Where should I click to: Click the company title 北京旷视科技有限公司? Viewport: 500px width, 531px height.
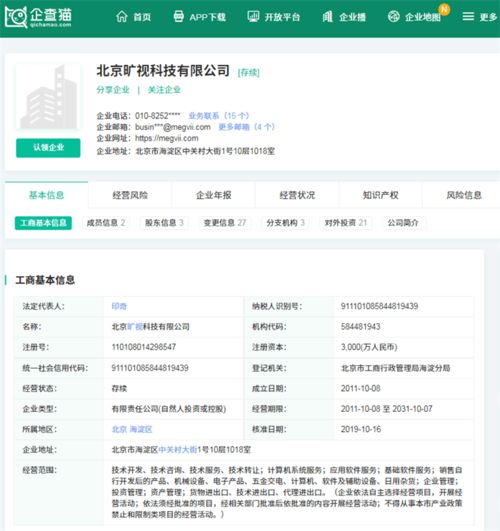pos(163,71)
